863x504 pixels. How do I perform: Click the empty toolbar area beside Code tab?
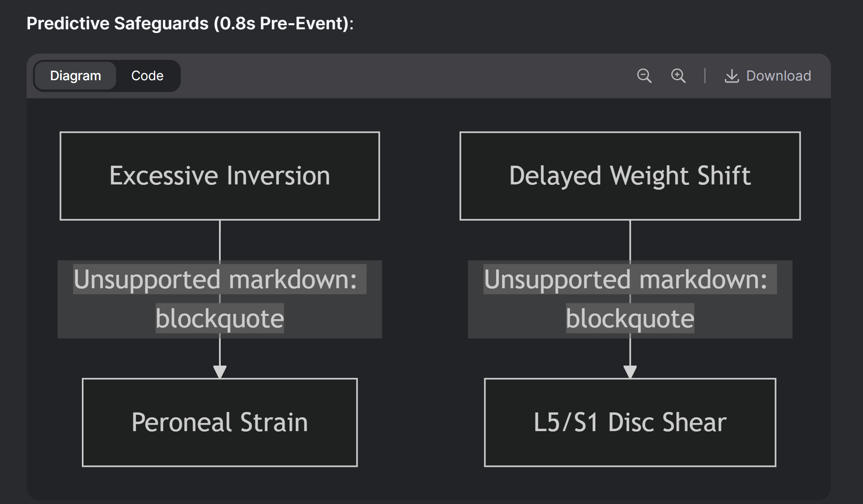point(407,76)
